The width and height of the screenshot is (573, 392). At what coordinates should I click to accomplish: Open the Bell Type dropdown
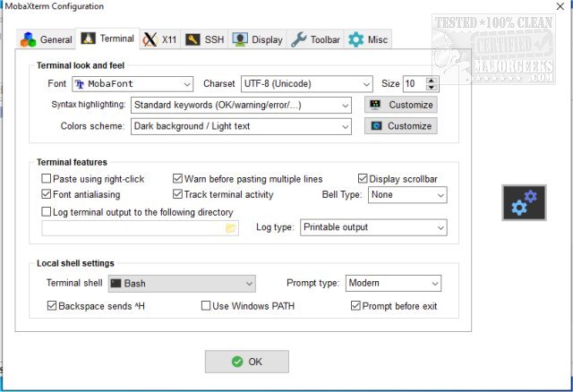tap(407, 195)
